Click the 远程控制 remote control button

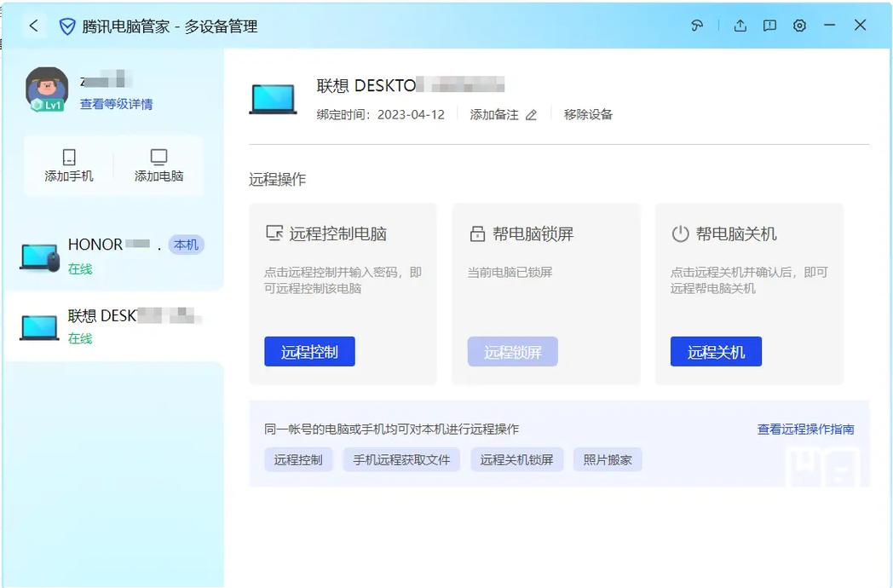pos(309,350)
